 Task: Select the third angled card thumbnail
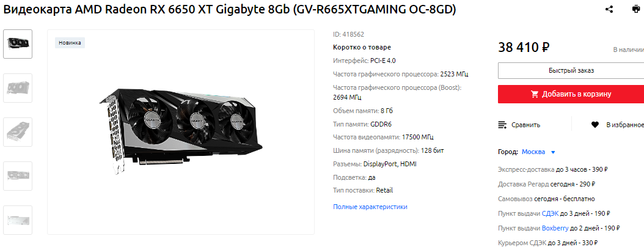click(18, 132)
